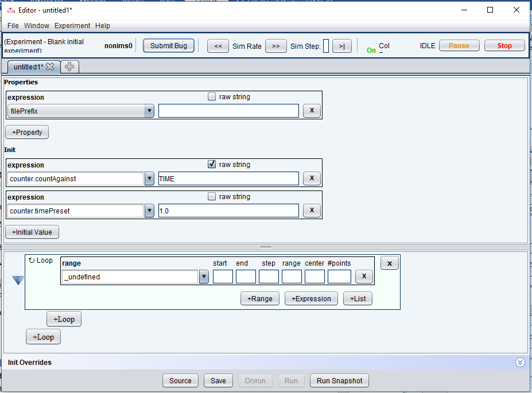Screen dimensions: 532x393
Task: Remove the counter.timePreset row with x
Action: [x=312, y=211]
